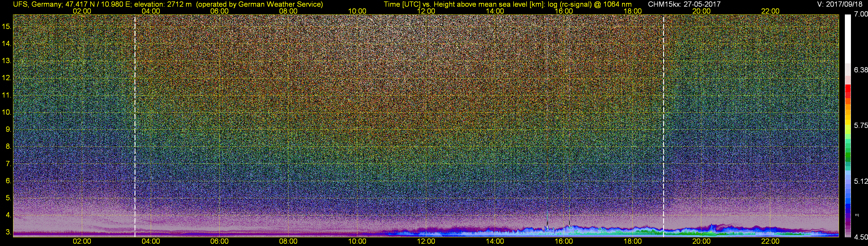868x246 pixels.
Task: Click the 6. km height axis label
Action: click(9, 181)
